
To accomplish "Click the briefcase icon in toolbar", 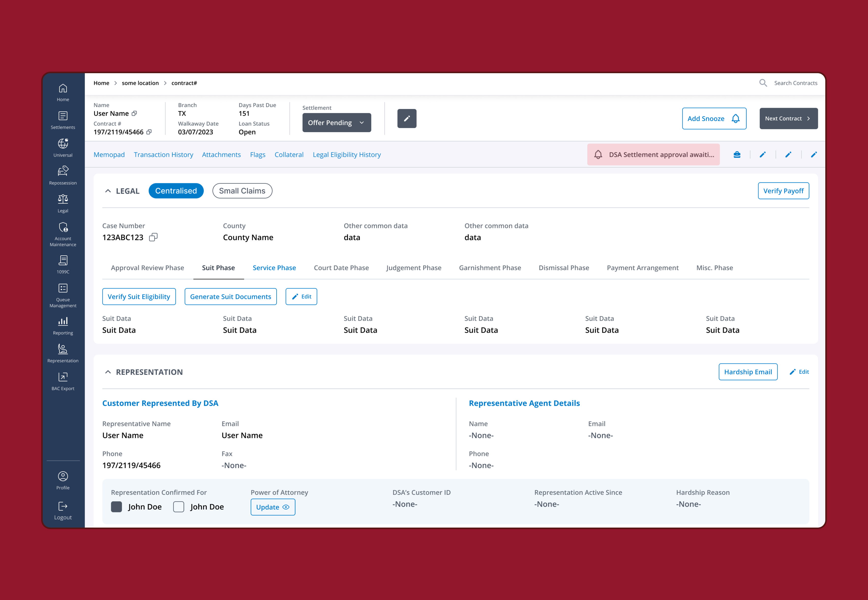I will point(737,155).
